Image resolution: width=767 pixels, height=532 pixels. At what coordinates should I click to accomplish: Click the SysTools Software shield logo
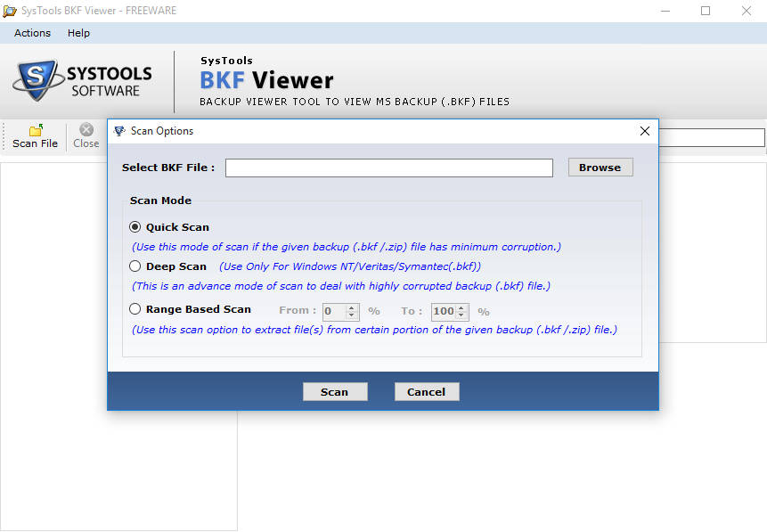[x=38, y=80]
